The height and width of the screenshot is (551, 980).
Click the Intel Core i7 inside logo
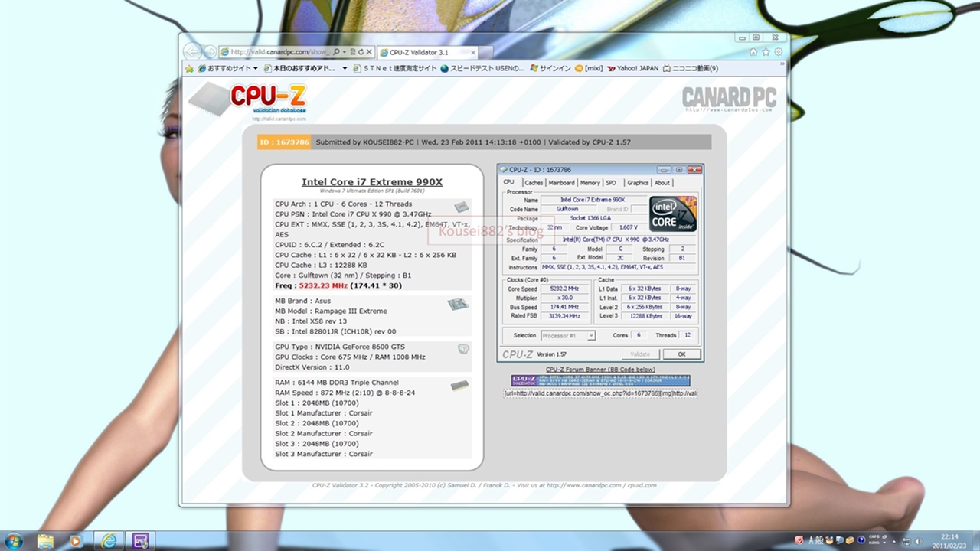[673, 214]
